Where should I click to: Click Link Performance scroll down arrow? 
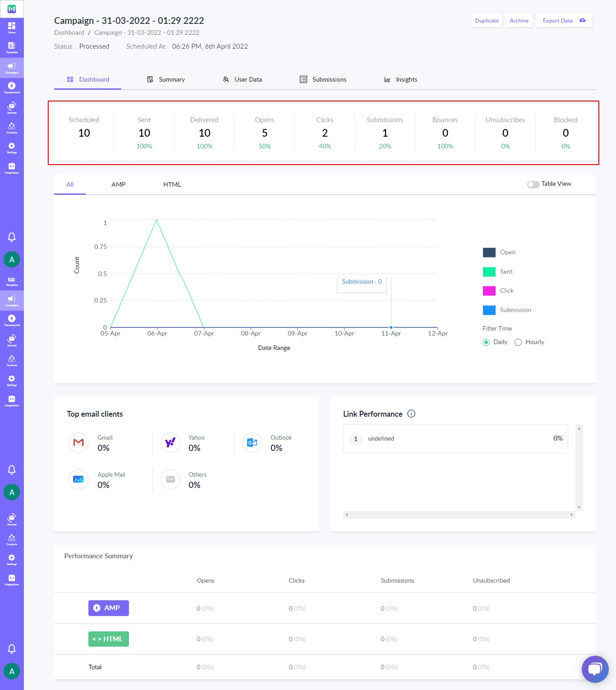(579, 507)
